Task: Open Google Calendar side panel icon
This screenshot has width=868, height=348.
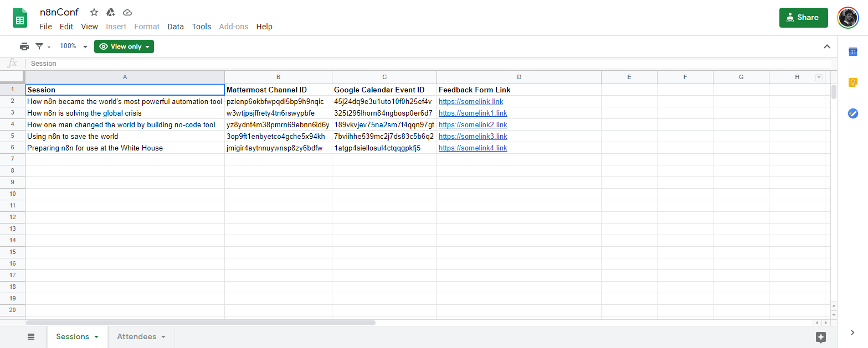Action: point(853,51)
